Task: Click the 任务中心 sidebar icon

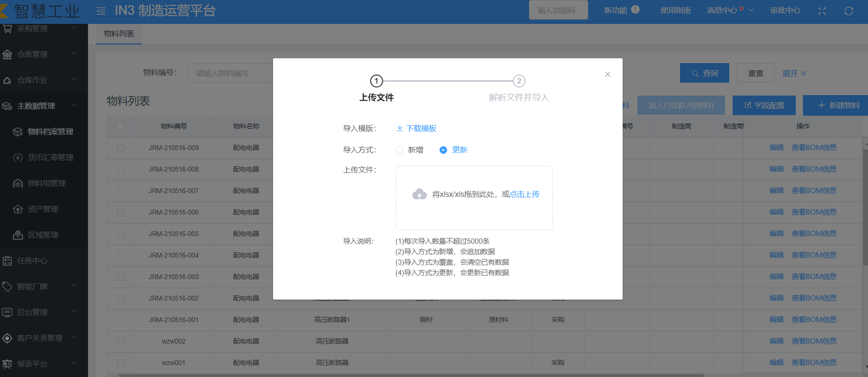Action: click(7, 261)
